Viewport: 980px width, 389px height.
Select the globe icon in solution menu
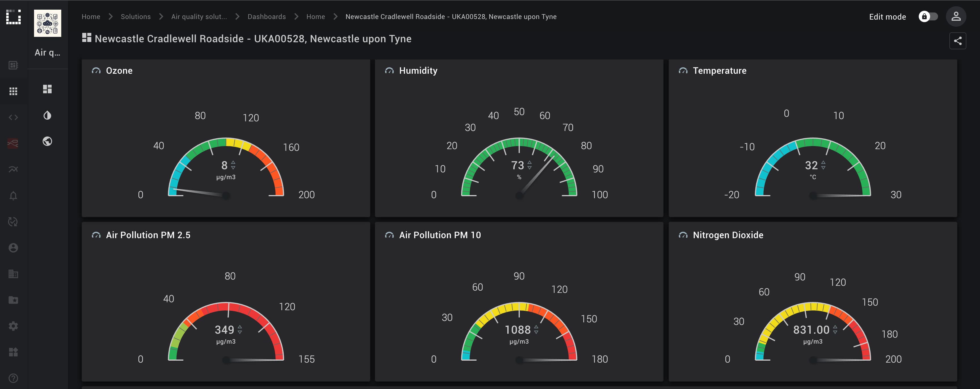pos(47,141)
